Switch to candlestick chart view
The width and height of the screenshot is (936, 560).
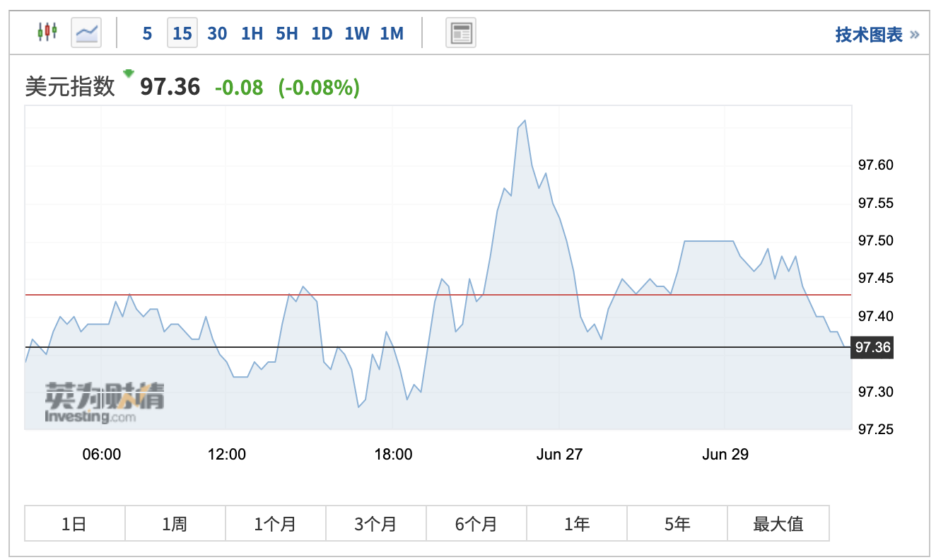click(47, 33)
